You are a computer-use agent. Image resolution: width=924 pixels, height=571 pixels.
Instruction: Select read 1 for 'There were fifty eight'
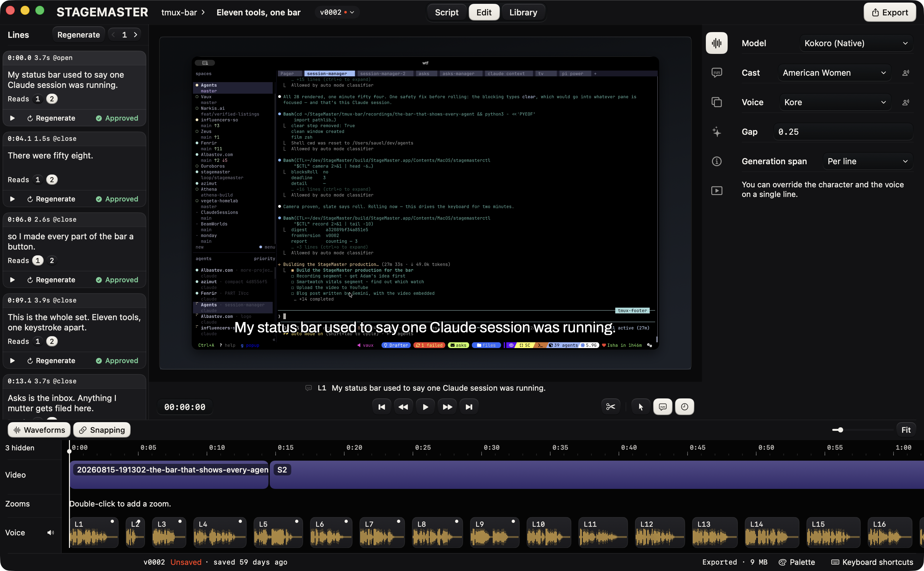[x=38, y=180]
